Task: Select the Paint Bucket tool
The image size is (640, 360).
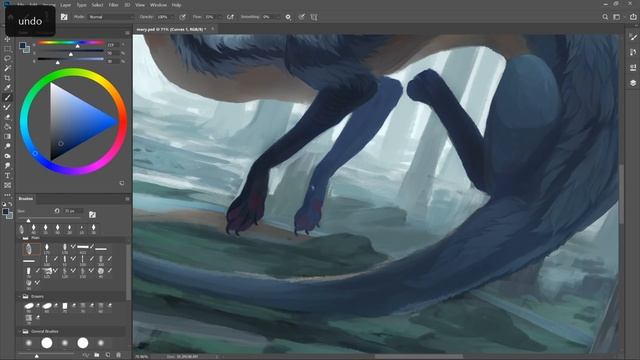Action: click(7, 127)
